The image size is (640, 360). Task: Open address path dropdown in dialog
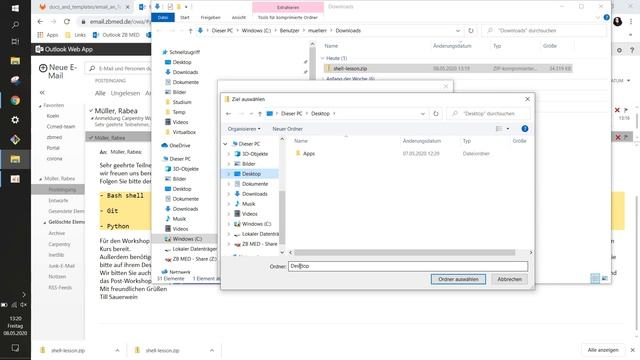422,114
